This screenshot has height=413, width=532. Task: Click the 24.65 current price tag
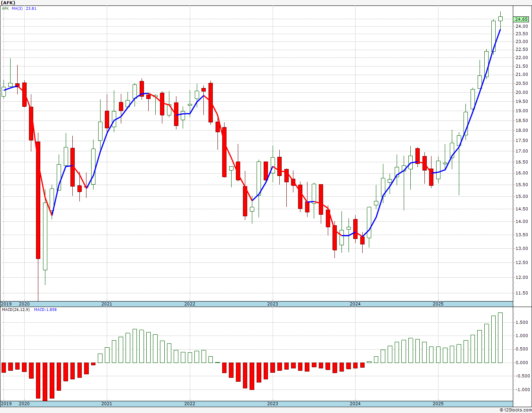click(x=521, y=19)
